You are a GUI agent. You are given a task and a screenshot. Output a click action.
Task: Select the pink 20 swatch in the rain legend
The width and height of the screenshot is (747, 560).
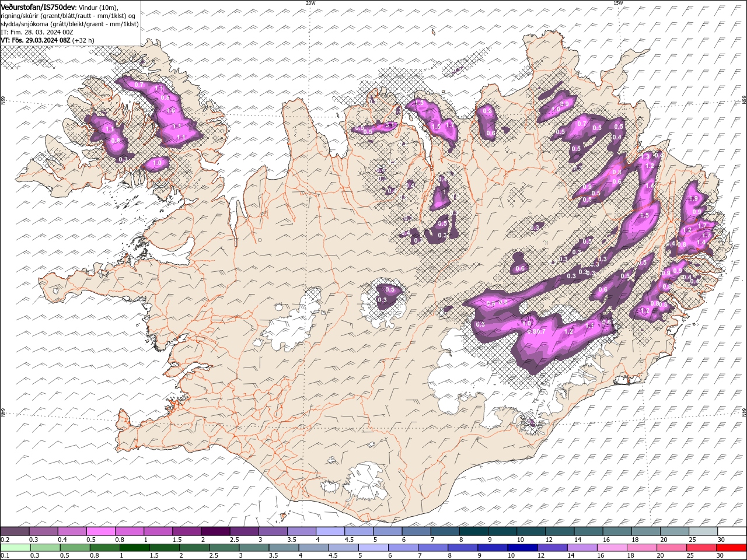[x=672, y=548]
